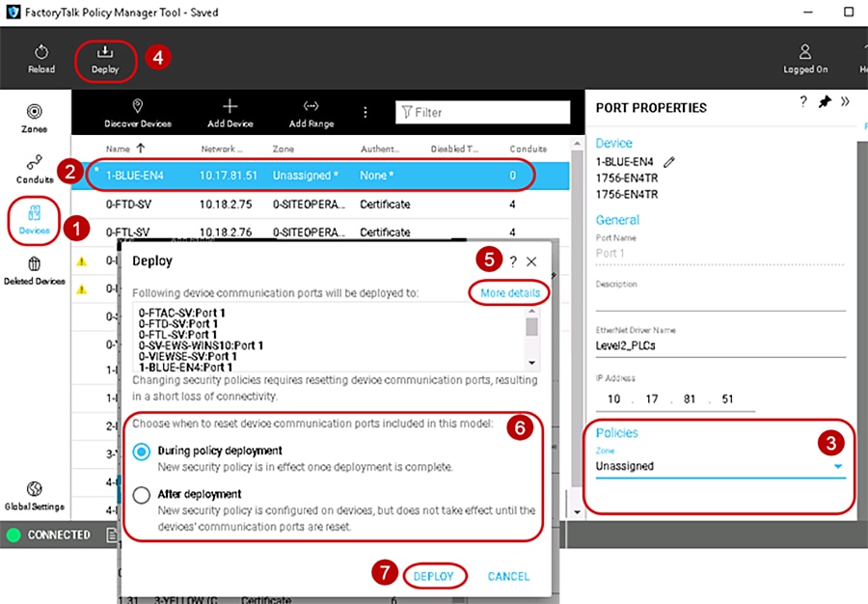Screen dimensions: 868x604
Task: Click the Port Name field
Action: click(x=720, y=254)
